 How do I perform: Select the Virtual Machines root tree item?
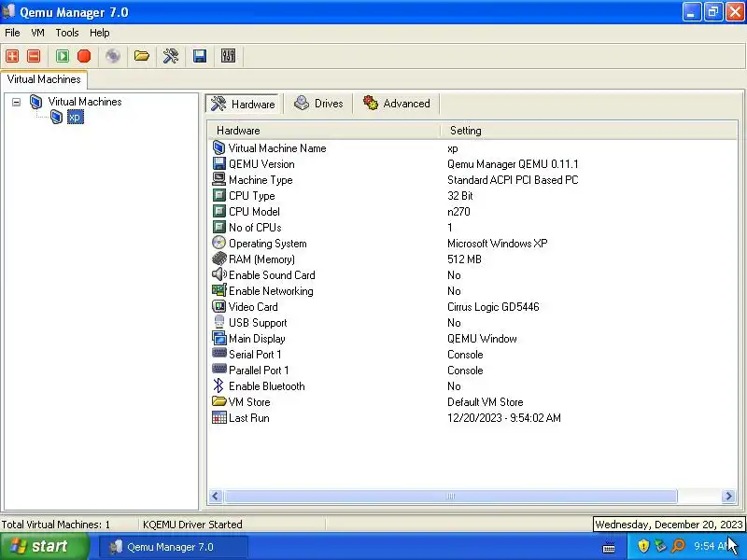pyautogui.click(x=85, y=102)
